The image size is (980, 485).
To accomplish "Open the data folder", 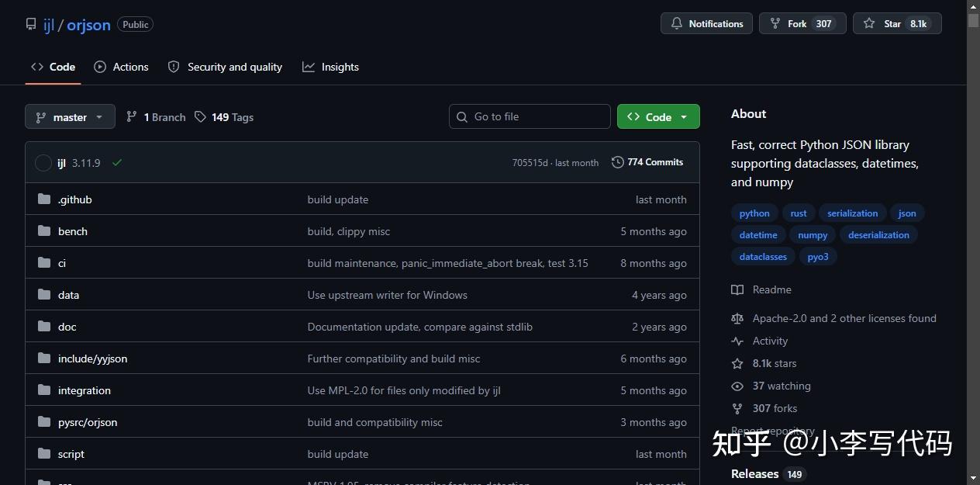I will tap(68, 295).
